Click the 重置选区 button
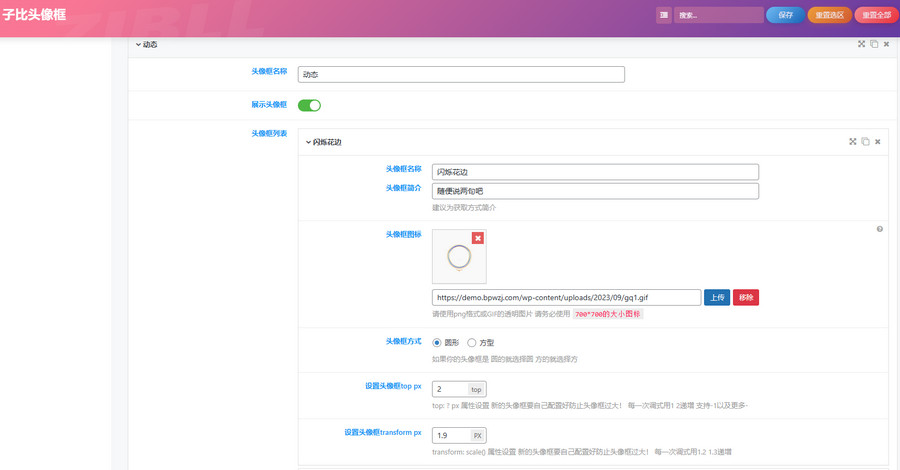The image size is (900, 470). click(x=829, y=15)
